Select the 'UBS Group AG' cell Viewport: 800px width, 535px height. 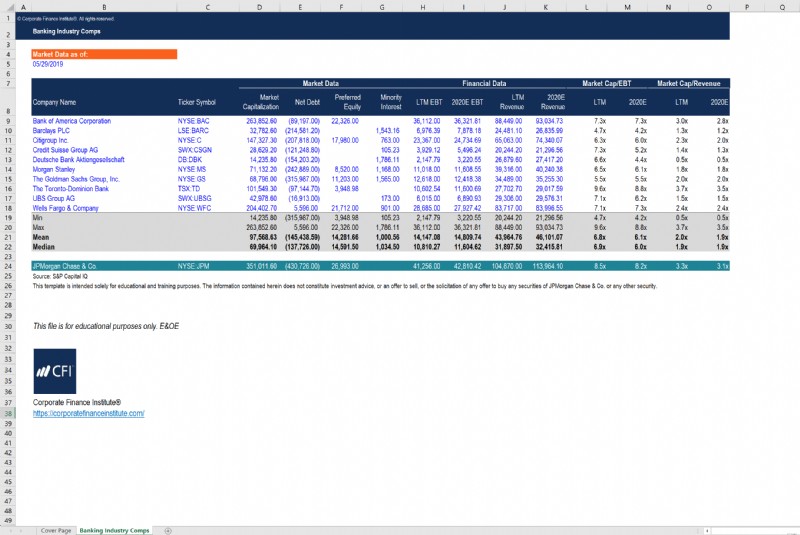tap(54, 199)
